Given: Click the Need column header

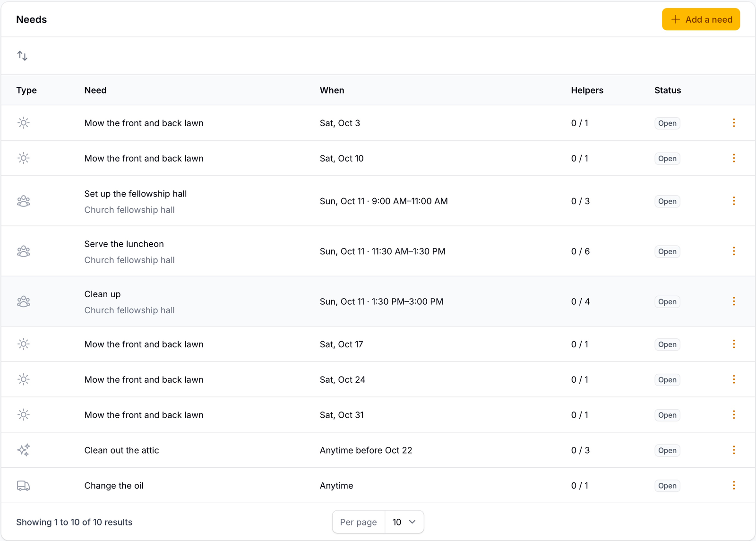Looking at the screenshot, I should pos(95,90).
